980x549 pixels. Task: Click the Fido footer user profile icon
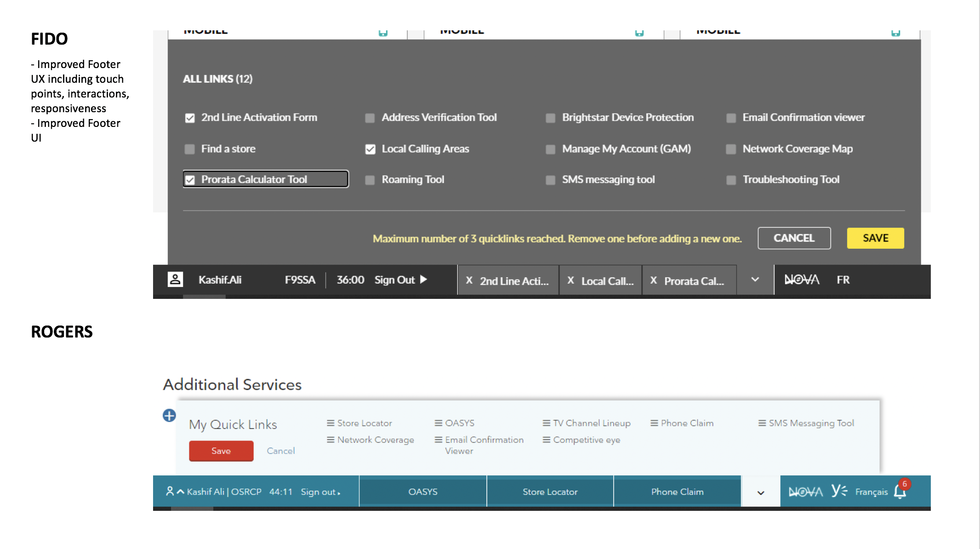[x=175, y=279]
